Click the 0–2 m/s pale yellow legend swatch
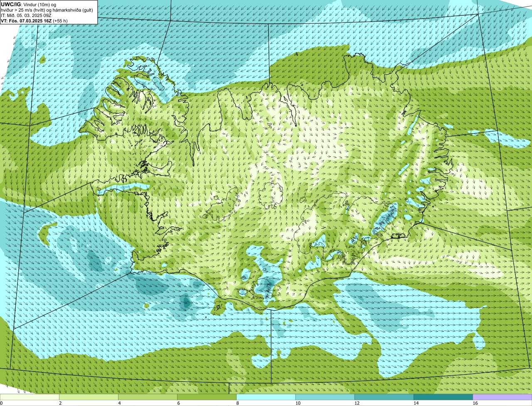The height and width of the screenshot is (406, 532). 30,397
